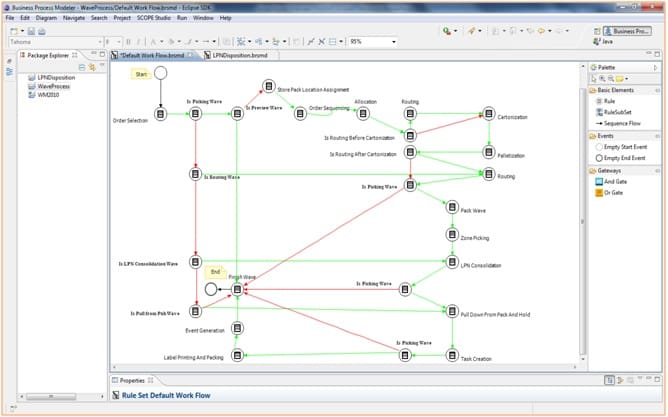This screenshot has height=417, width=668.
Task: Select the End event circle
Action: [211, 289]
